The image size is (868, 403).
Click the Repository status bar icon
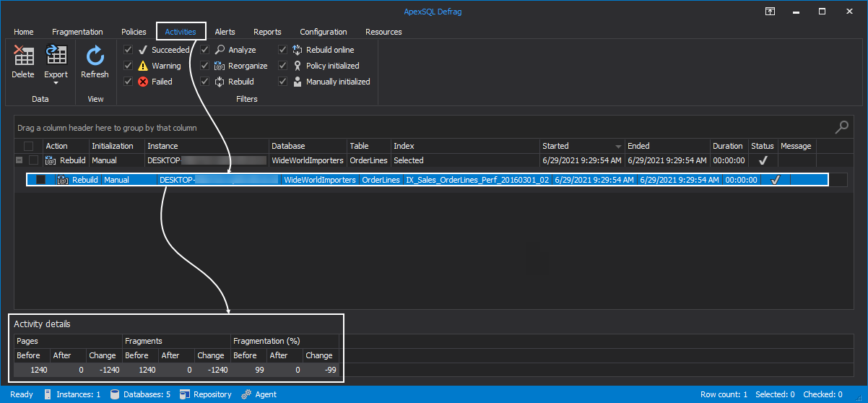[185, 394]
